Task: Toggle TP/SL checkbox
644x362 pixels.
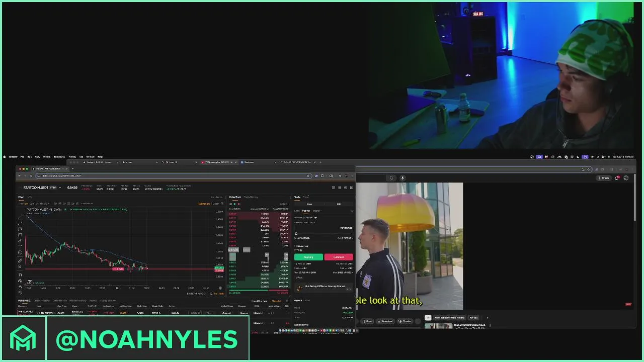Action: 296,250
